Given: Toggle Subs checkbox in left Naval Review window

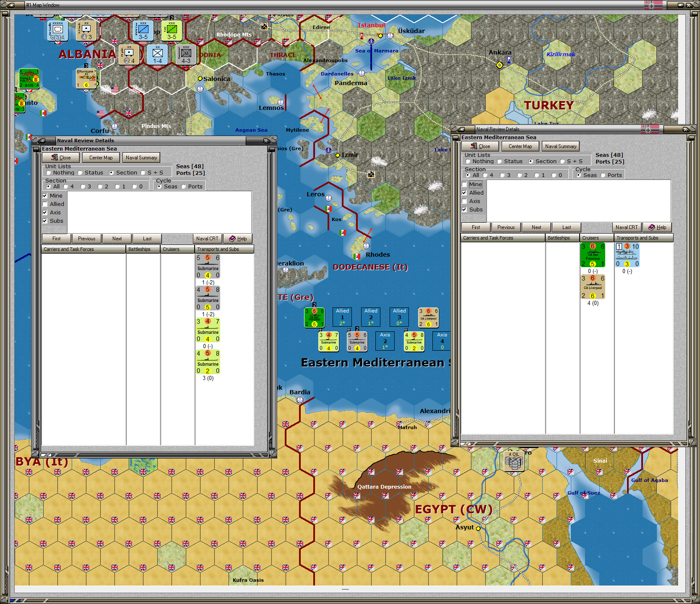Looking at the screenshot, I should pos(45,221).
